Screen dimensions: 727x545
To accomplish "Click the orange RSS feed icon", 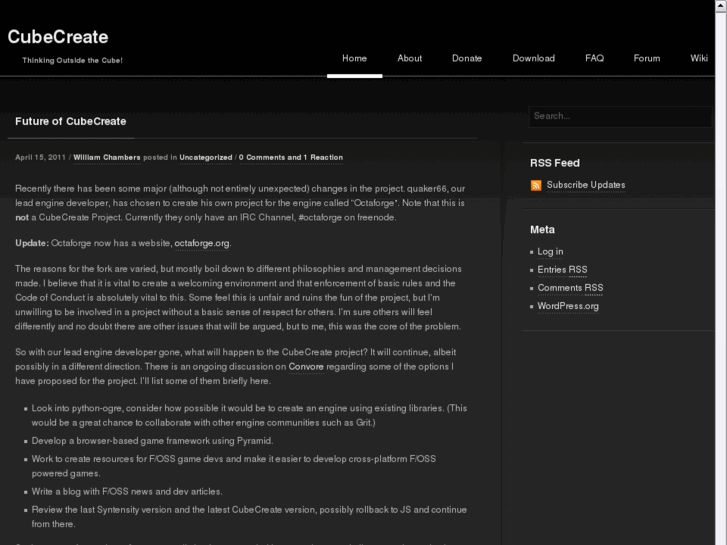I will [536, 186].
